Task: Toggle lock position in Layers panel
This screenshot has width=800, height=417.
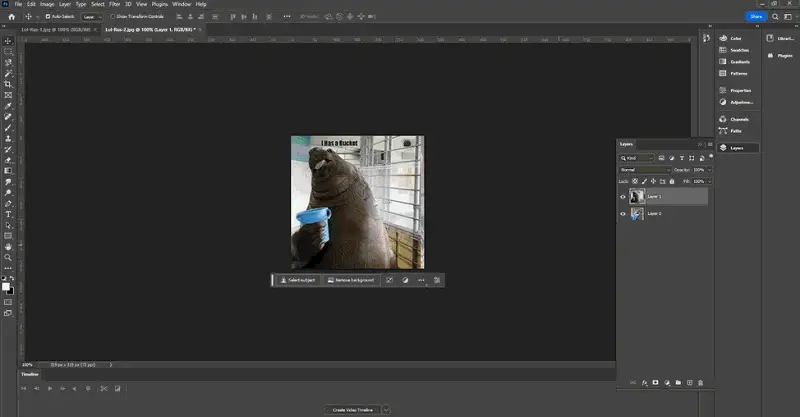Action: click(653, 181)
